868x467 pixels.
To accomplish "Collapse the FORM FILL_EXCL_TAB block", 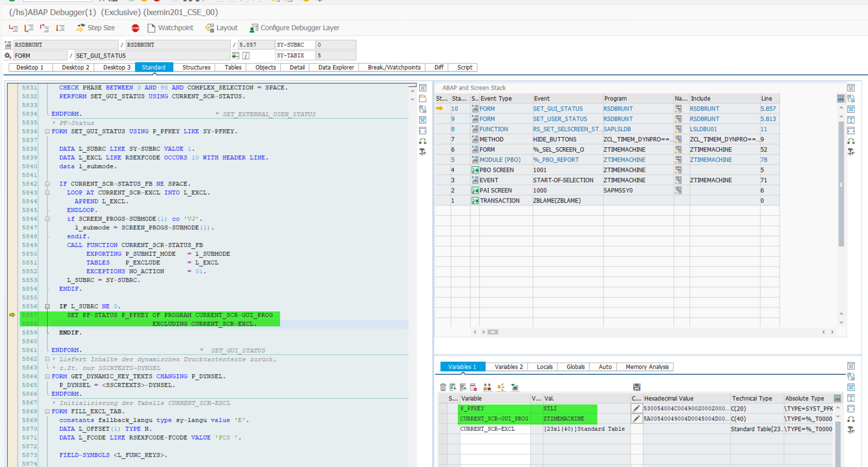I will 48,411.
